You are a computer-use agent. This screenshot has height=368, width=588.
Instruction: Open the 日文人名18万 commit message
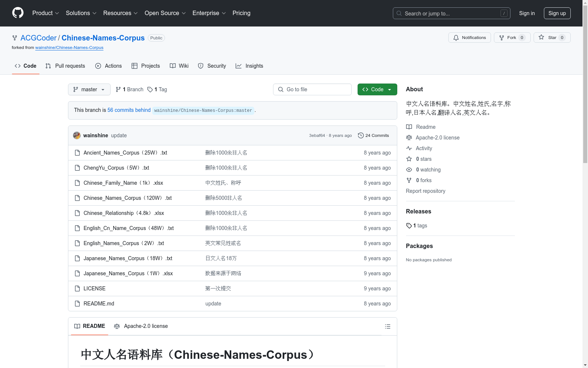221,258
